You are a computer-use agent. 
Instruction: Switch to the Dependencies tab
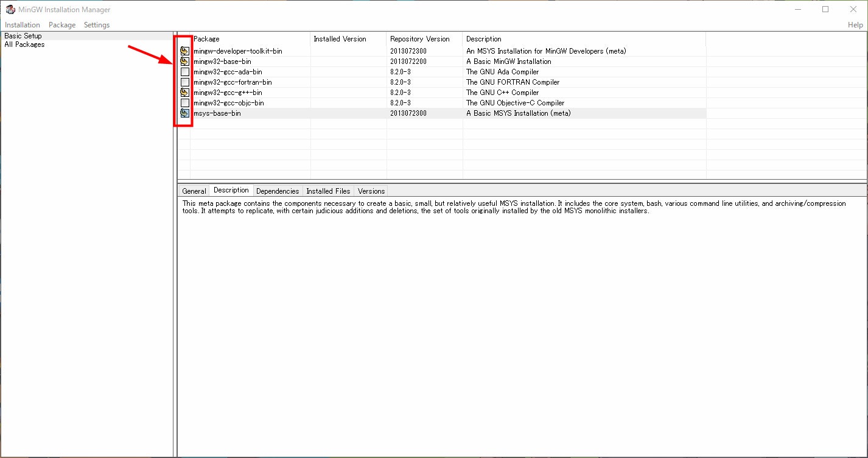pyautogui.click(x=278, y=191)
